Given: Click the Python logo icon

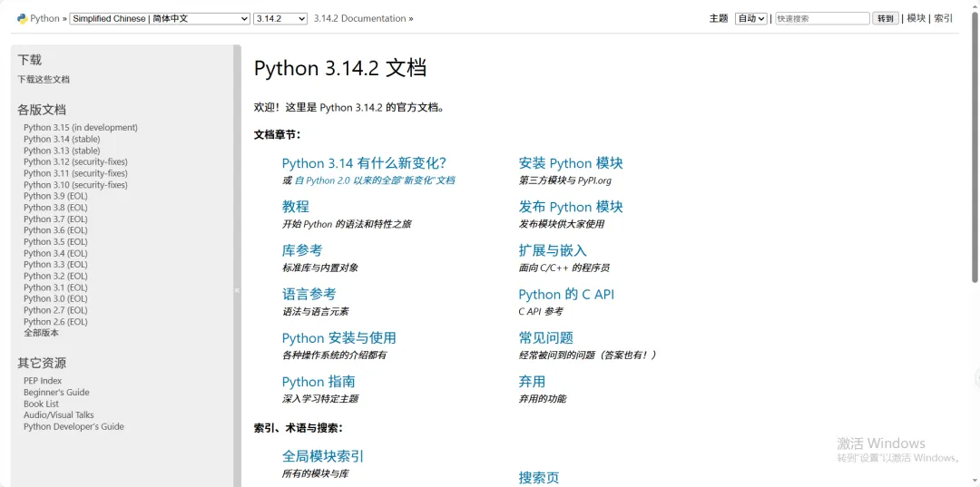Looking at the screenshot, I should 22,18.
